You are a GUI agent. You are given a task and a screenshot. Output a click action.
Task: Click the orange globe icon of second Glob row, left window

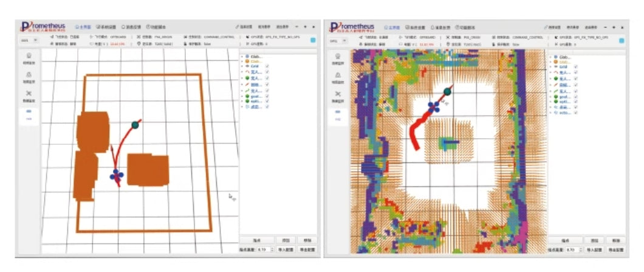click(247, 61)
